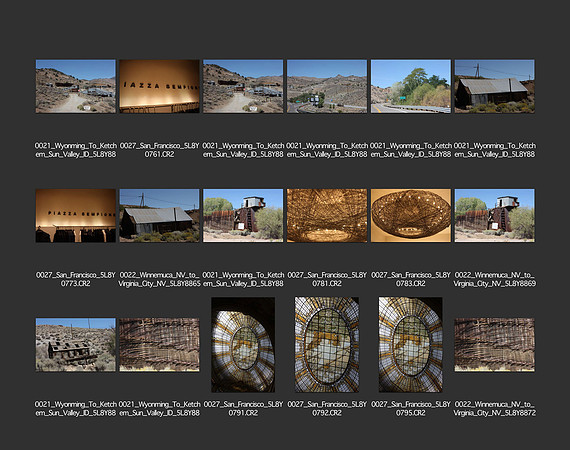Select the dark-angled stained glass dome thumbnail 0791.CR2

click(x=243, y=345)
